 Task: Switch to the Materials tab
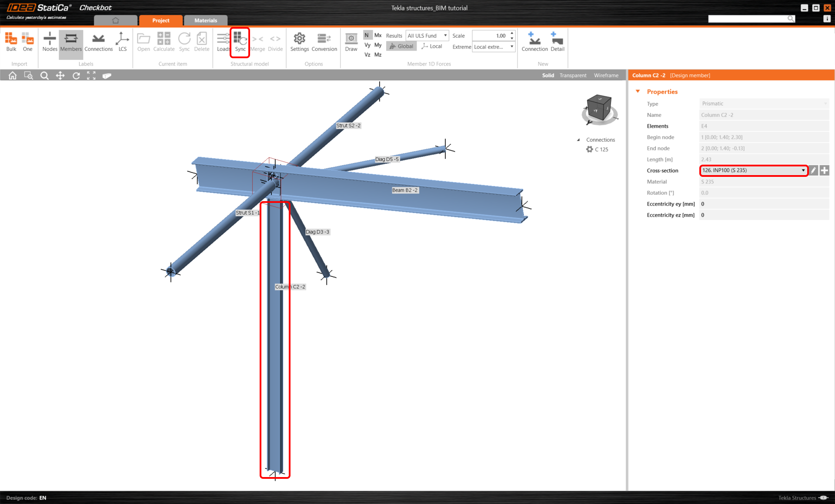point(205,20)
